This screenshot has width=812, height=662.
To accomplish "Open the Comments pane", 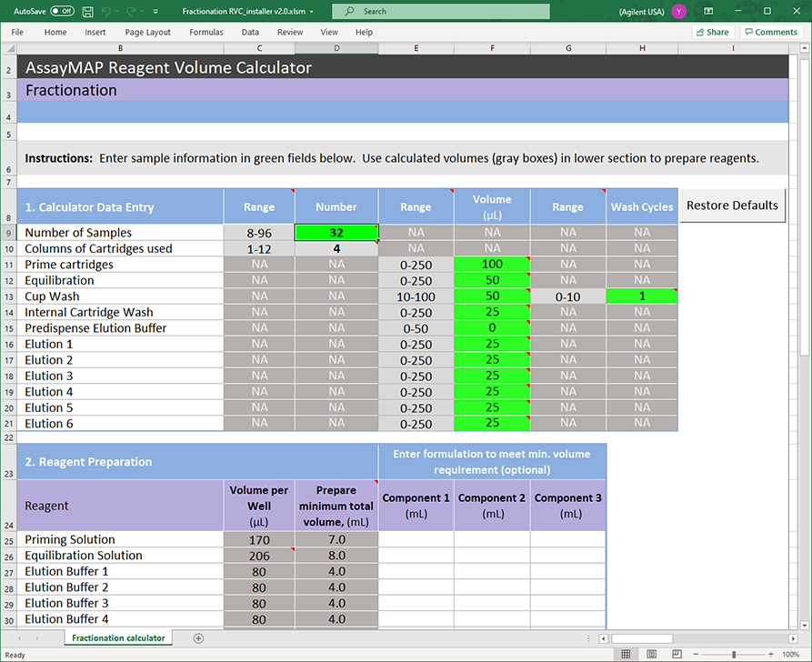I will coord(771,32).
